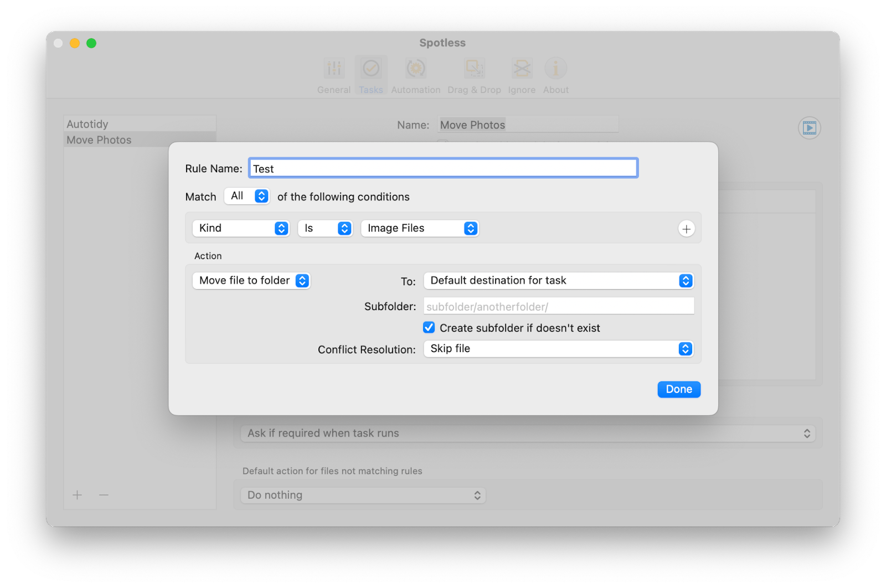Open the Match "All" dropdown
Viewport: 886px width, 588px height.
(246, 196)
